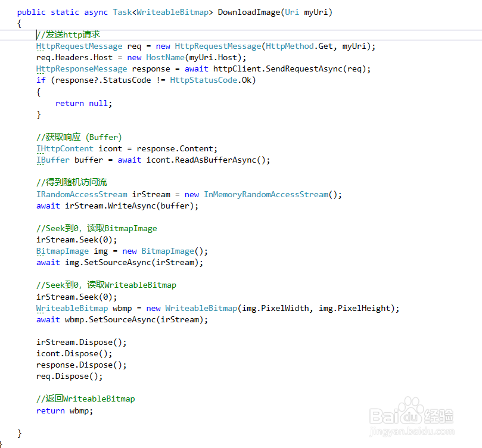This screenshot has width=482, height=448.
Task: Click the DownloadImage method name
Action: [x=249, y=13]
